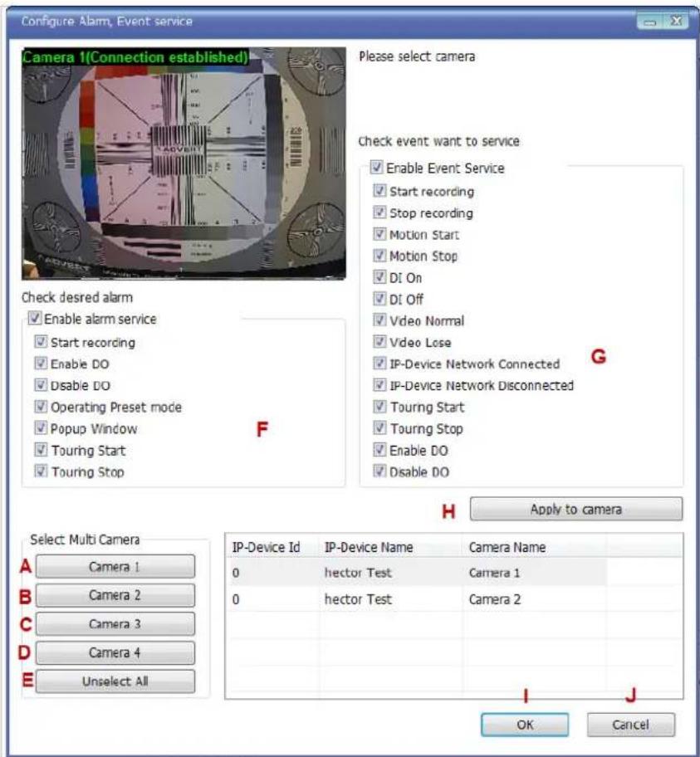Toggle event Start recording checkbox
Screen dimensions: 700x757
[379, 191]
